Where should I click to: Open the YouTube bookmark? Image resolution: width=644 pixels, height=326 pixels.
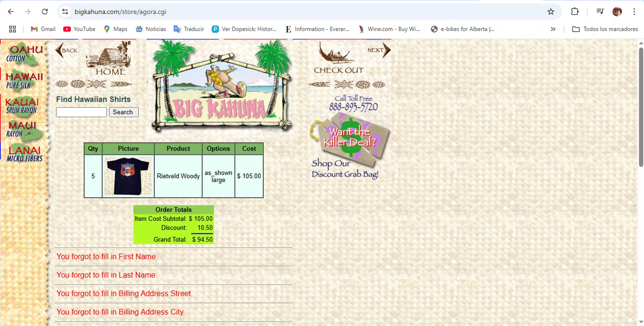tap(79, 29)
